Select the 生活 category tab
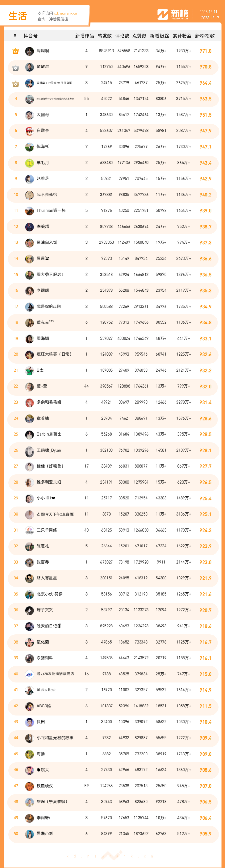Screen dimensions: 225x868 17,16
